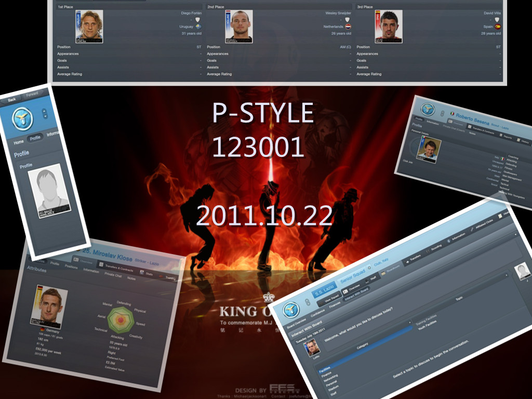Select the Positions subtab in the Klose panel
This screenshot has height=399, width=532.
point(71,267)
